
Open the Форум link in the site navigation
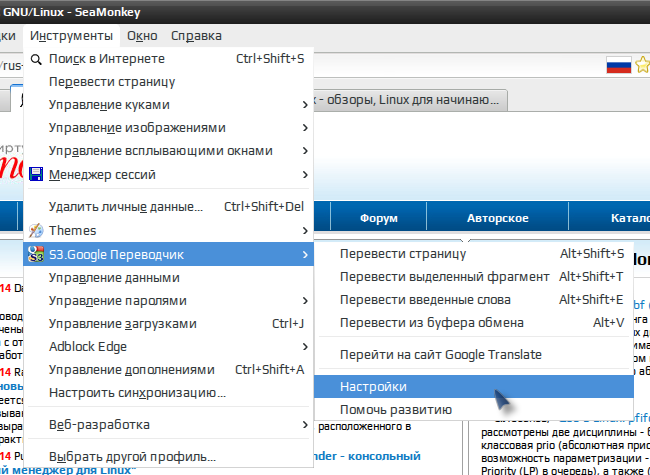coord(378,218)
